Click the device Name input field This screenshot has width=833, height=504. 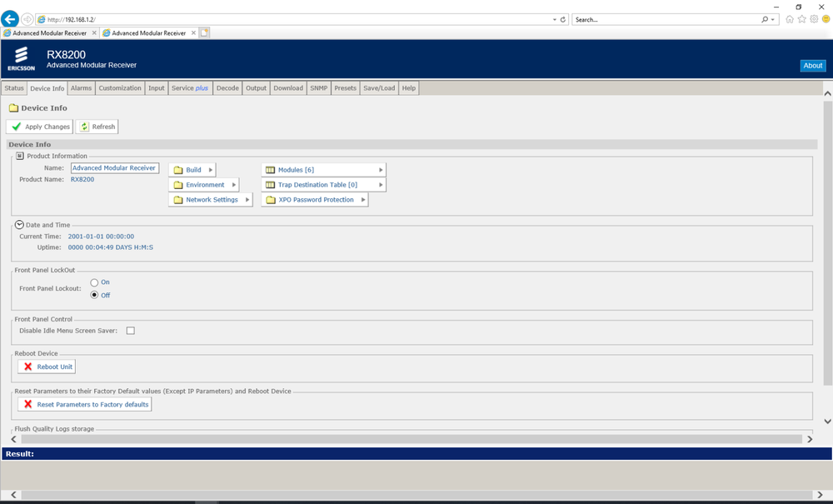coord(114,168)
